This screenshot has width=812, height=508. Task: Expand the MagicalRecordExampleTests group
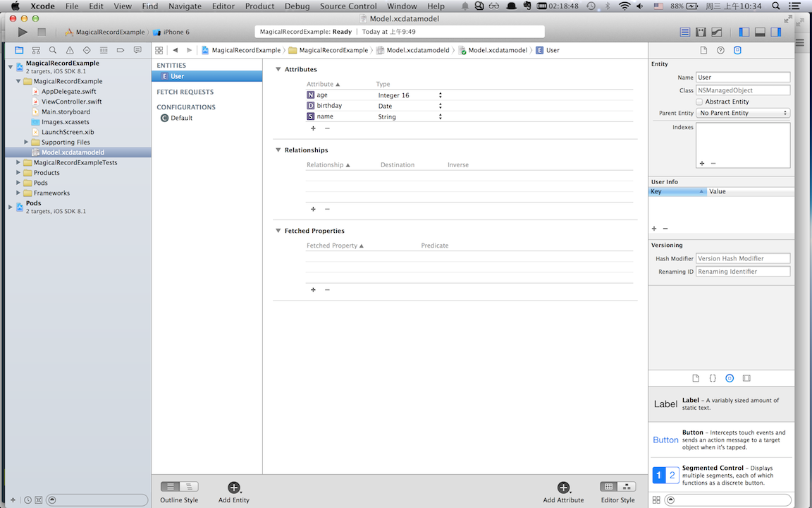pos(18,162)
